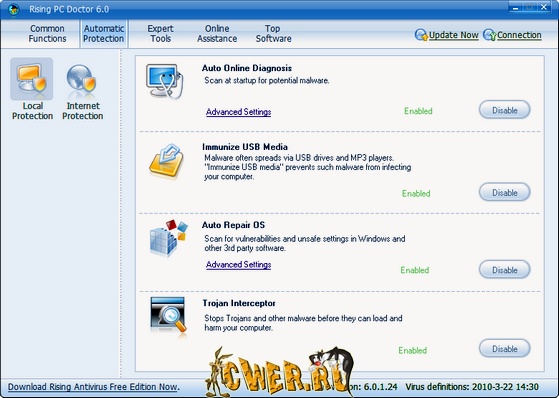The height and width of the screenshot is (398, 559).
Task: Disable Immunize USB Media
Action: 504,192
